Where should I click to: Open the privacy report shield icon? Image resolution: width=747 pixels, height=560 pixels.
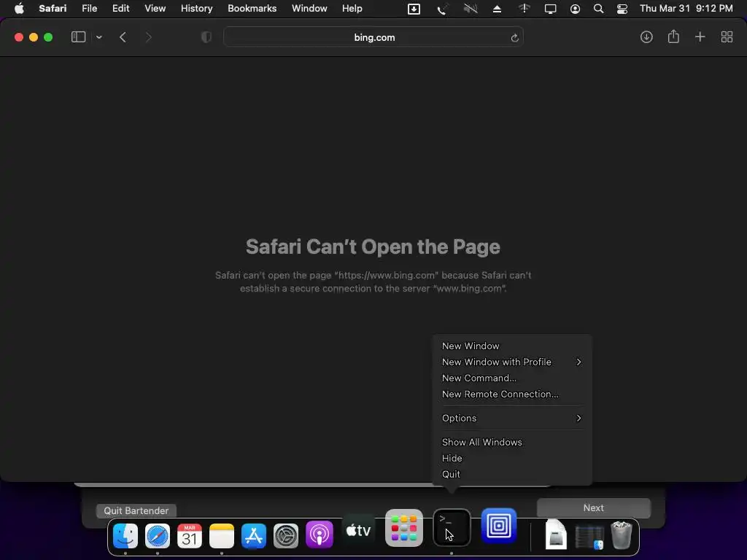pyautogui.click(x=206, y=37)
